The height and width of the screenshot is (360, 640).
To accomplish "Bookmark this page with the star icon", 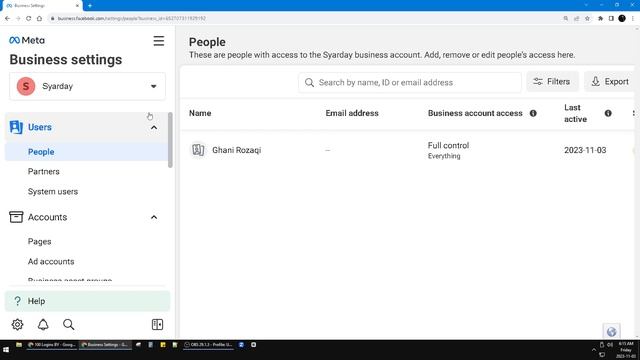I will click(587, 18).
